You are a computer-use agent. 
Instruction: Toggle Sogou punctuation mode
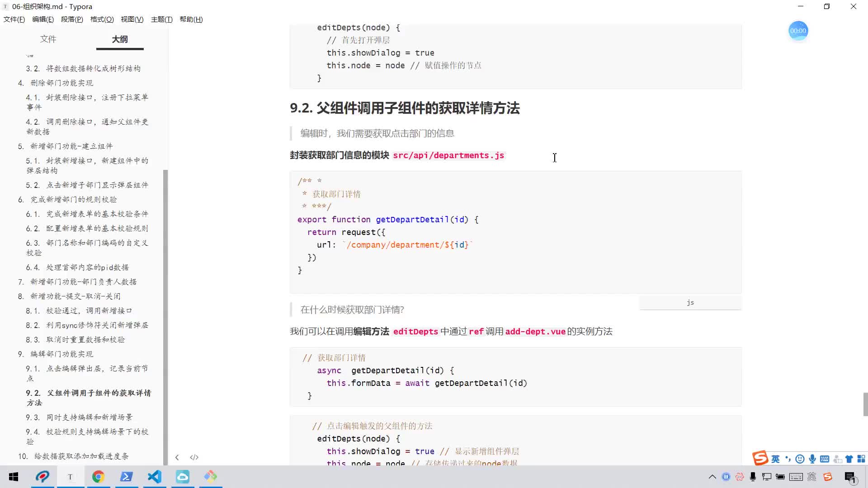point(788,459)
